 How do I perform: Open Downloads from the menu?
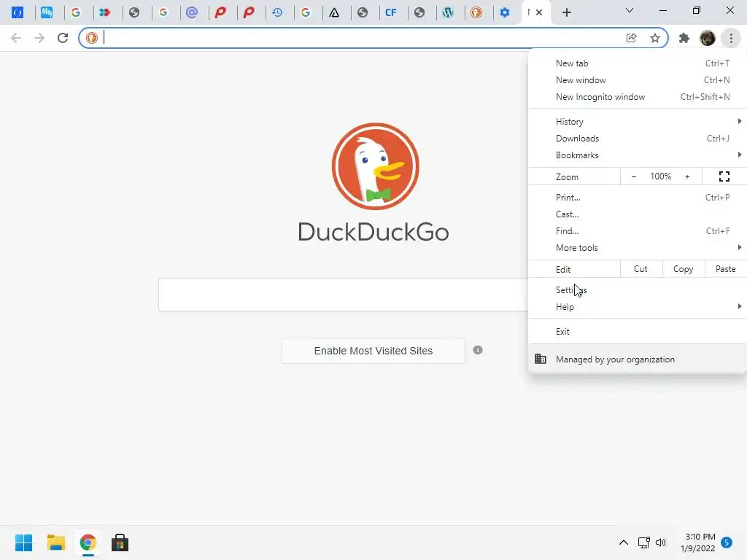pos(638,138)
